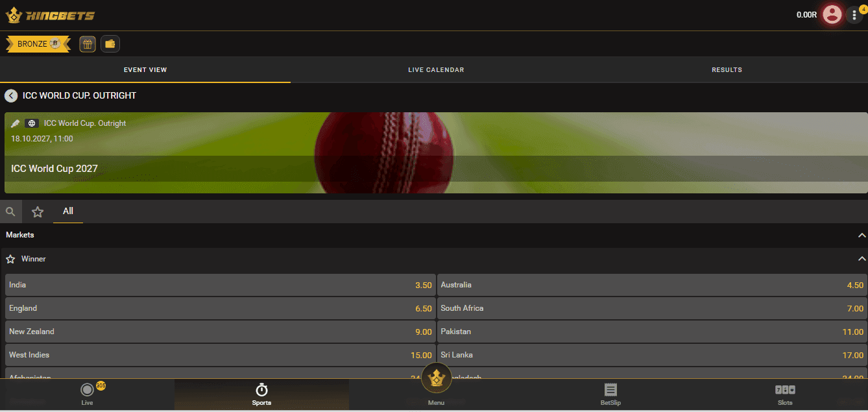Collapse the Winner market
The width and height of the screenshot is (868, 412).
tap(862, 259)
